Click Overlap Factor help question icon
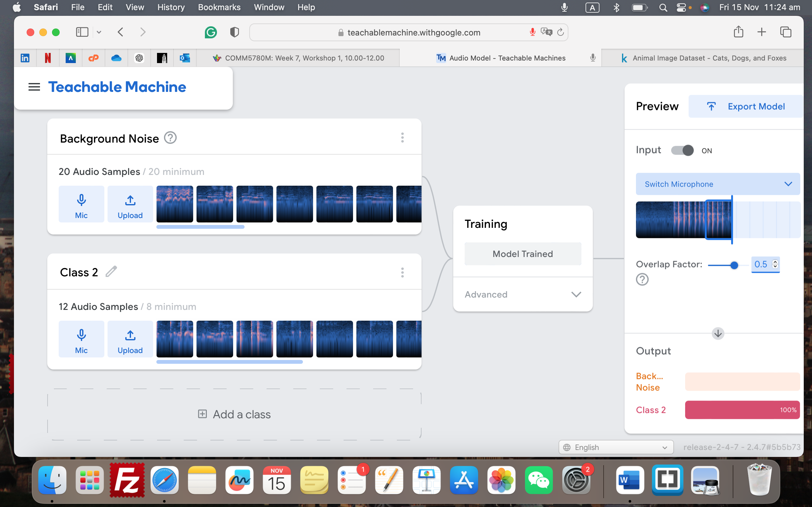Screen dimensions: 812x507 642,279
